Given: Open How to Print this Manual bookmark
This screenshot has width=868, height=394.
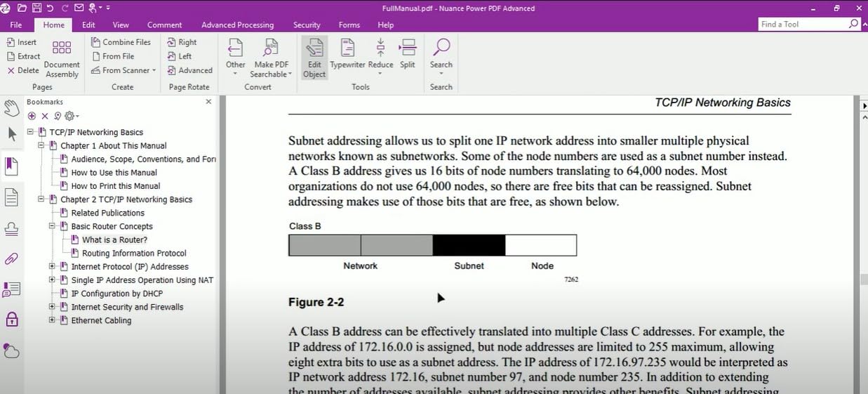Looking at the screenshot, I should click(x=116, y=186).
